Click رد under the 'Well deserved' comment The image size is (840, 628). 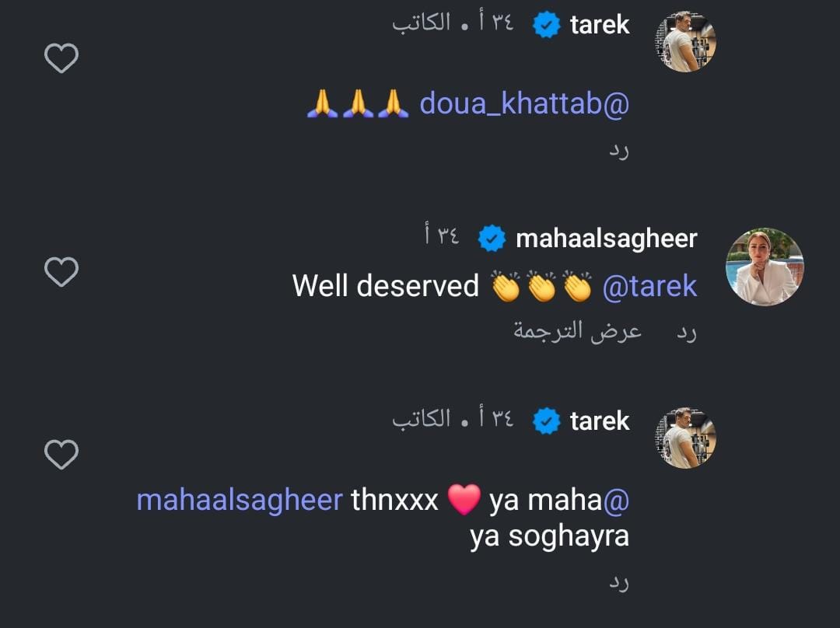pyautogui.click(x=686, y=333)
